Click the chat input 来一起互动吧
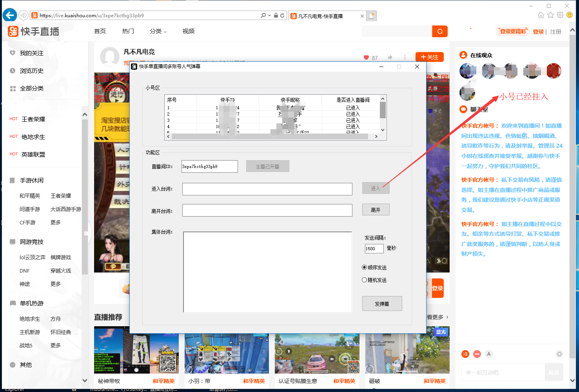 point(503,372)
